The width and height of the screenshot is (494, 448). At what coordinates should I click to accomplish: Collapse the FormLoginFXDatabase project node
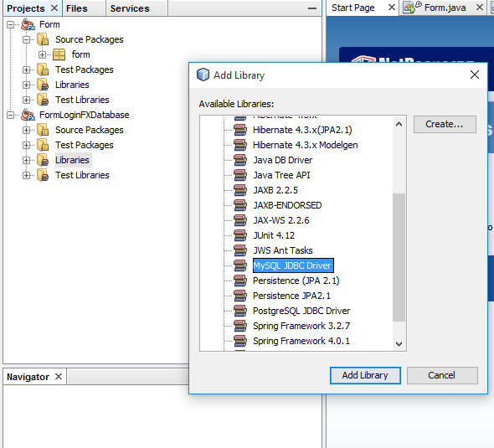pos(11,115)
